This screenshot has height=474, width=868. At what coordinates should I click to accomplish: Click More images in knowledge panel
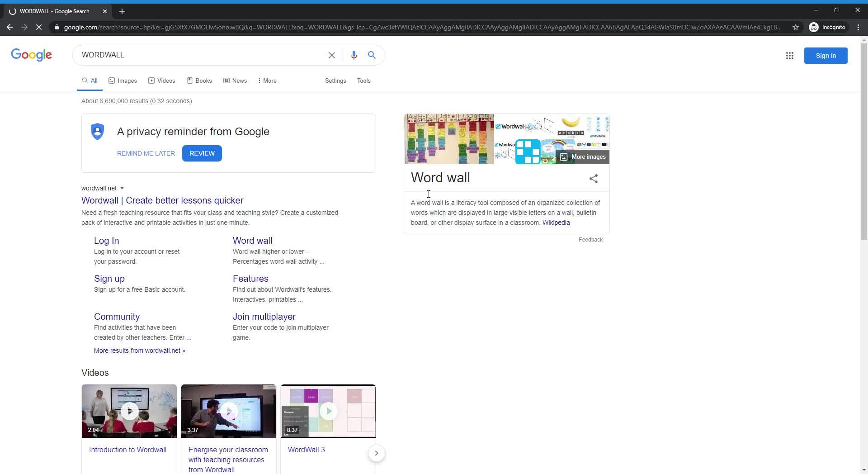tap(583, 157)
